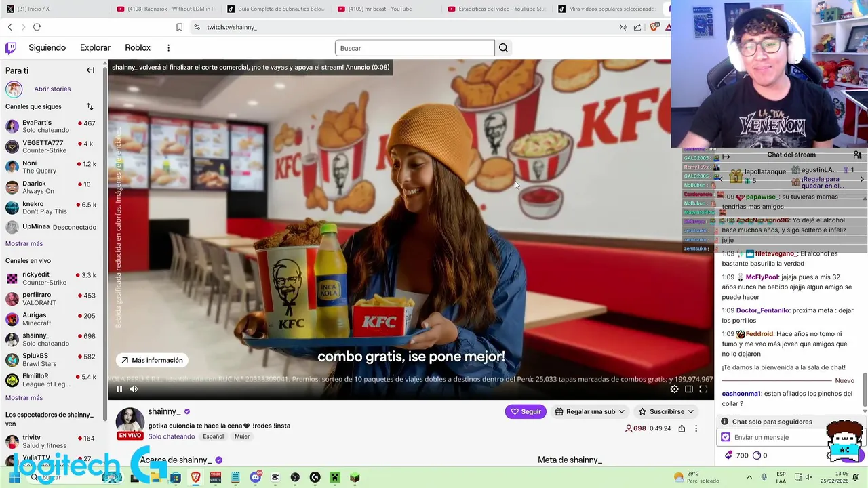Open the Community icon in chat header
Image resolution: width=868 pixels, height=488 pixels.
[858, 155]
